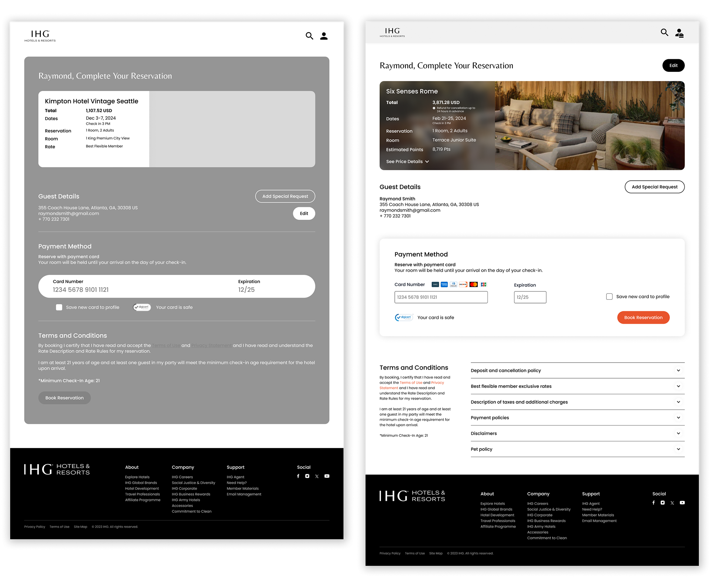Click the Six Senses Rome terrace photo
The height and width of the screenshot is (588, 711).
[x=590, y=126]
